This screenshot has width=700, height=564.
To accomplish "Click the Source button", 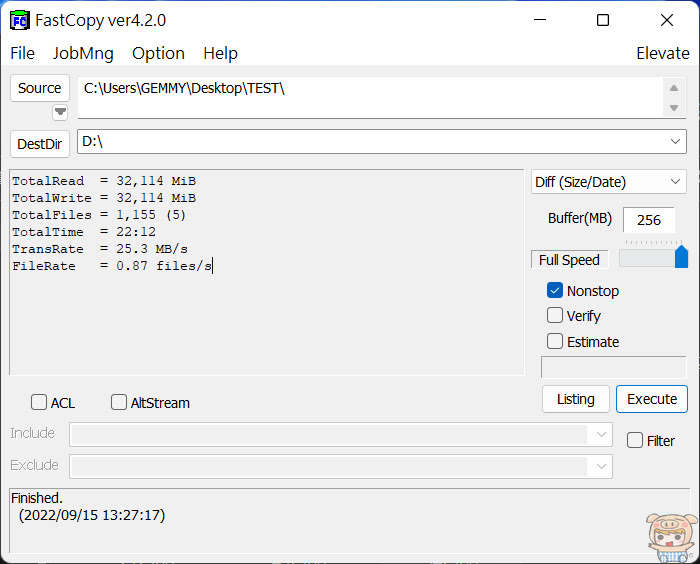I will pyautogui.click(x=40, y=88).
